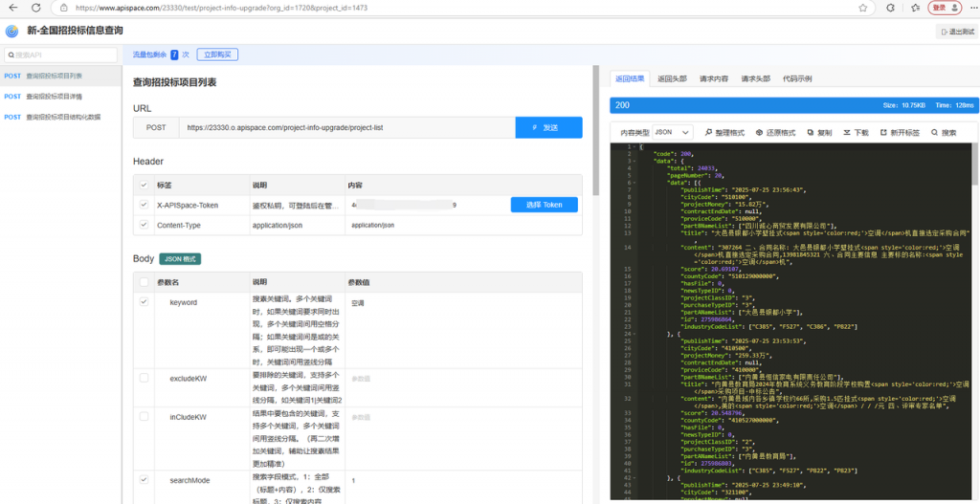The height and width of the screenshot is (504, 980).
Task: Click the 还原格式 restore format icon
Action: tap(760, 133)
